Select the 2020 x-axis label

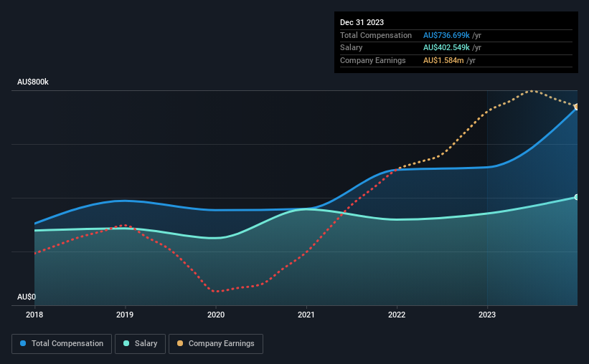(x=216, y=315)
